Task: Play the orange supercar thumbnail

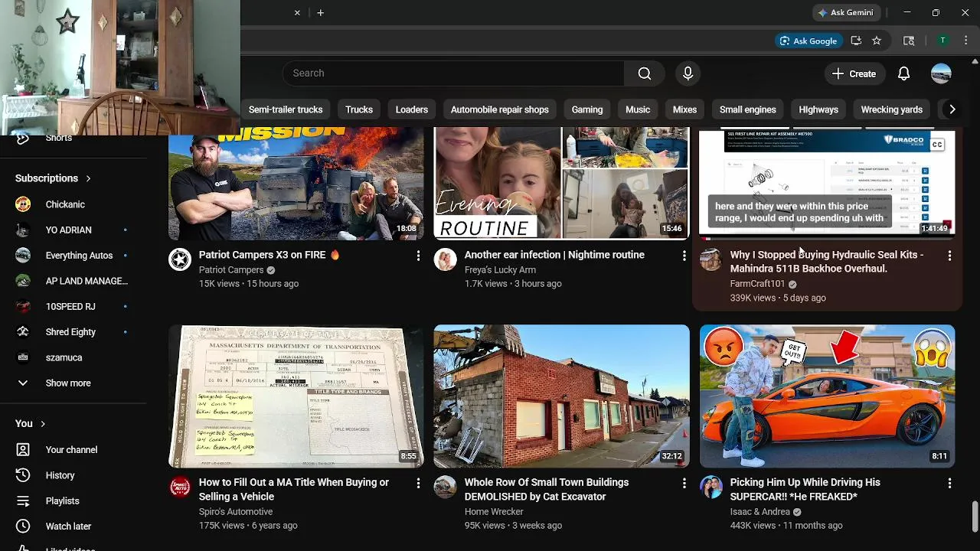Action: click(x=827, y=396)
